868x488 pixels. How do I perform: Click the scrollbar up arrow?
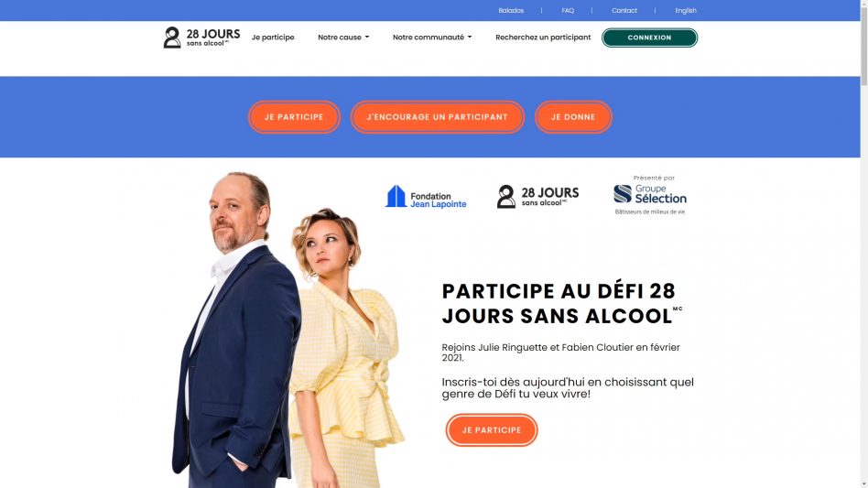(x=864, y=4)
